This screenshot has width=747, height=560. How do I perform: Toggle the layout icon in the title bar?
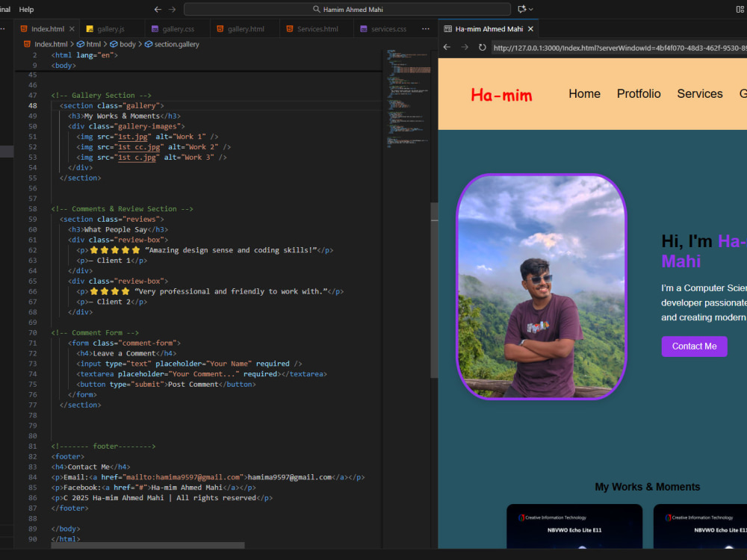(x=740, y=9)
